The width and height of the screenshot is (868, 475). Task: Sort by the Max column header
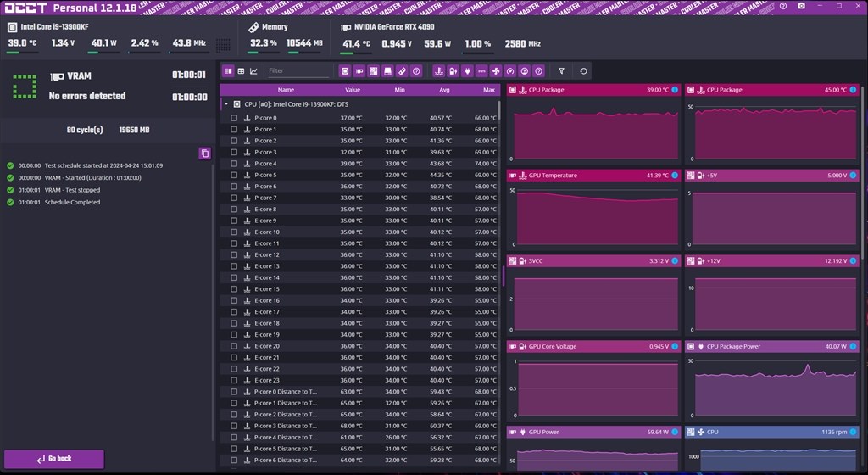click(489, 90)
